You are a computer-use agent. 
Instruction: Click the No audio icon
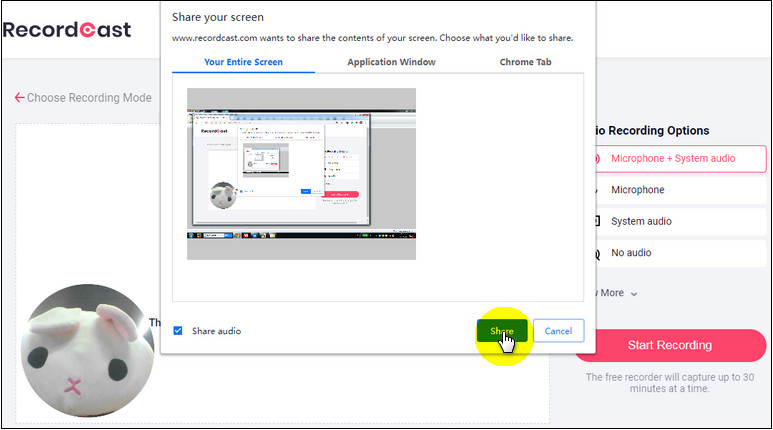(597, 254)
